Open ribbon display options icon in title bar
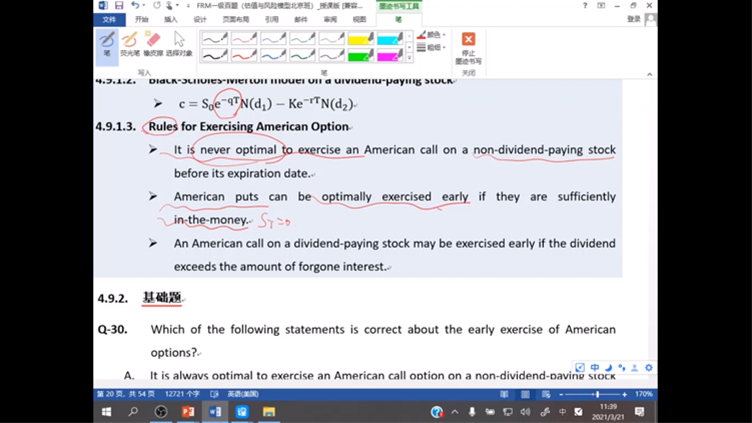This screenshot has height=423, width=752. [601, 5]
